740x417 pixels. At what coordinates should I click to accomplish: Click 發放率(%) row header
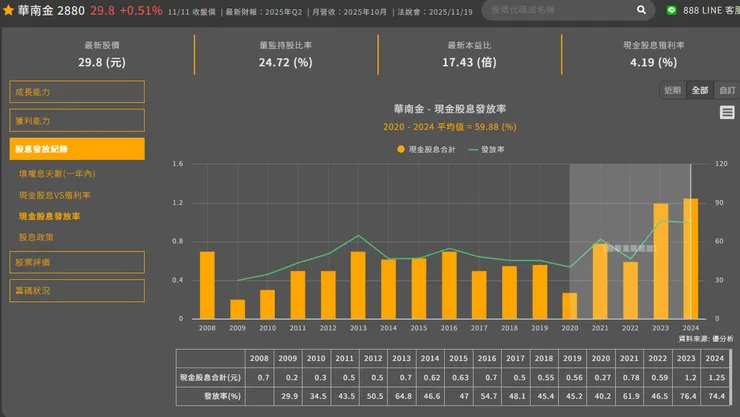[x=210, y=396]
